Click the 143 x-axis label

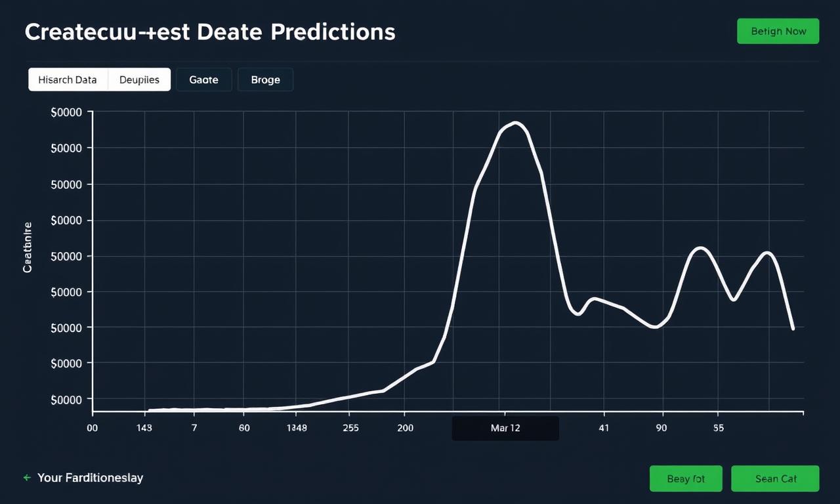[x=144, y=428]
